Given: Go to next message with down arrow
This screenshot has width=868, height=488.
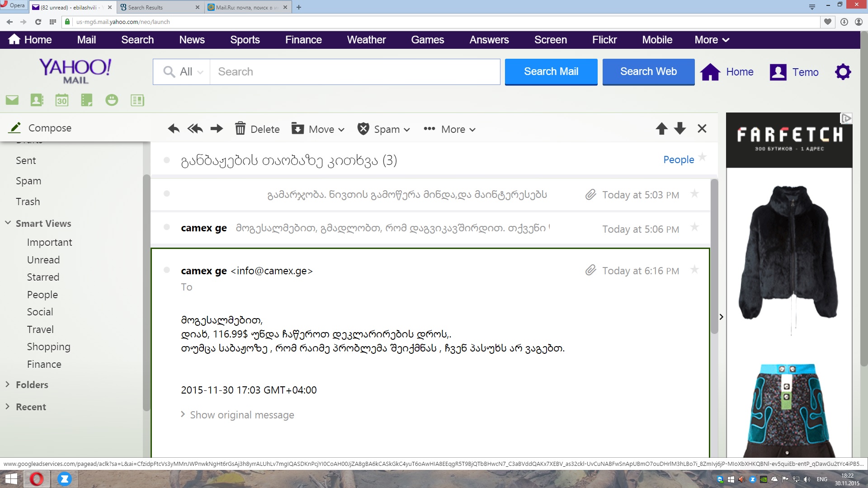Looking at the screenshot, I should click(x=680, y=129).
